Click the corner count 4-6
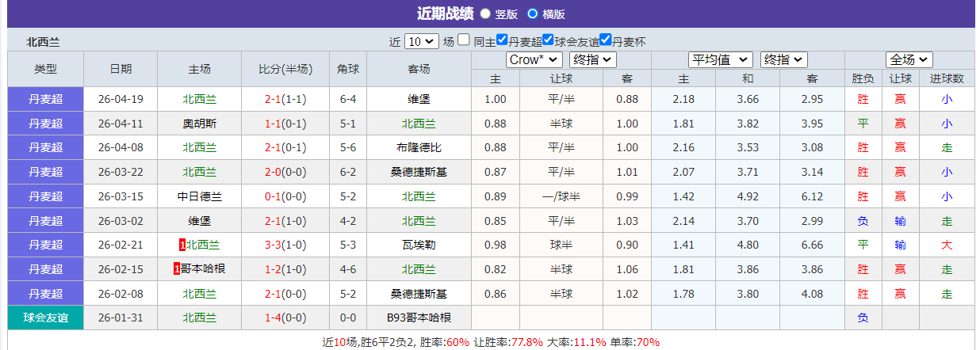Image resolution: width=980 pixels, height=350 pixels. point(348,269)
